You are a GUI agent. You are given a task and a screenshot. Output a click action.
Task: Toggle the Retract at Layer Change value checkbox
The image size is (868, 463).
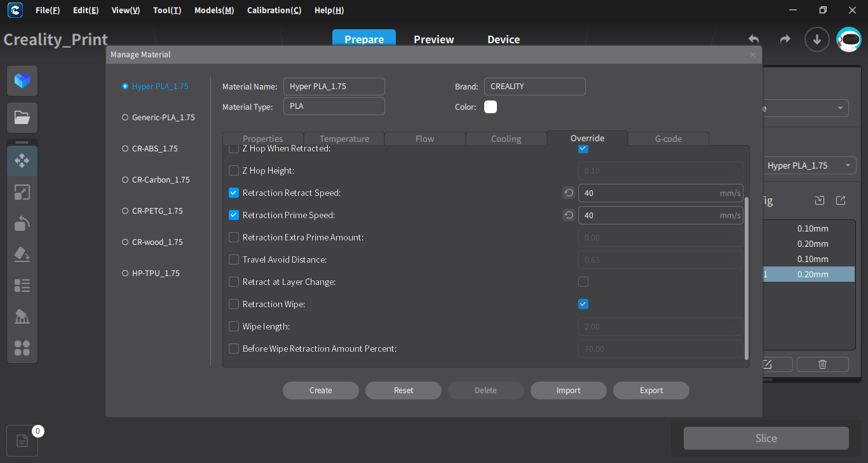click(583, 282)
